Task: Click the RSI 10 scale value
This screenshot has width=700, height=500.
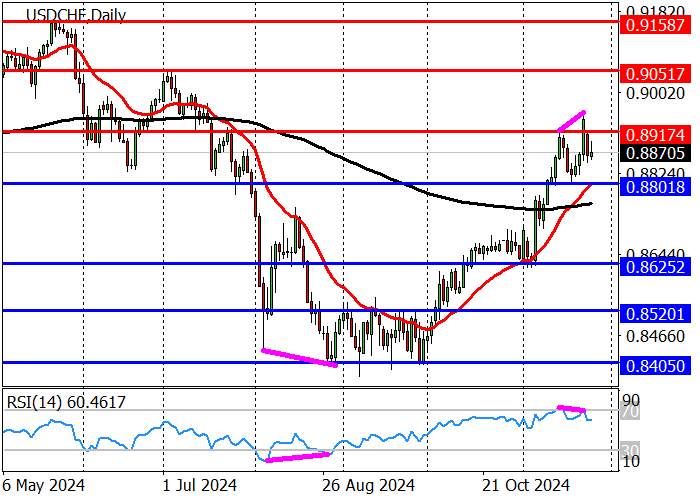Action: [x=631, y=461]
